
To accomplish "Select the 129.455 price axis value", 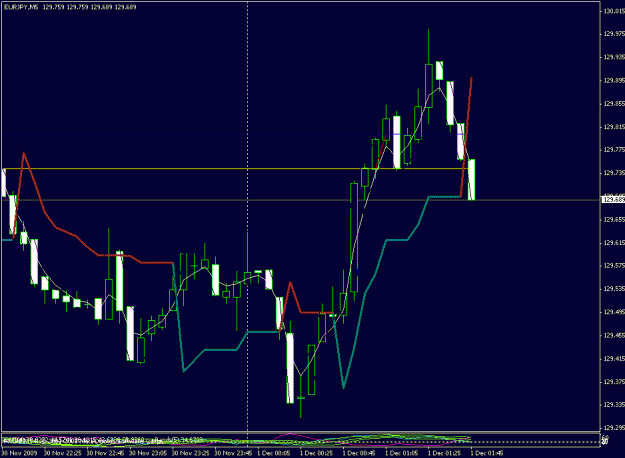I will (614, 336).
